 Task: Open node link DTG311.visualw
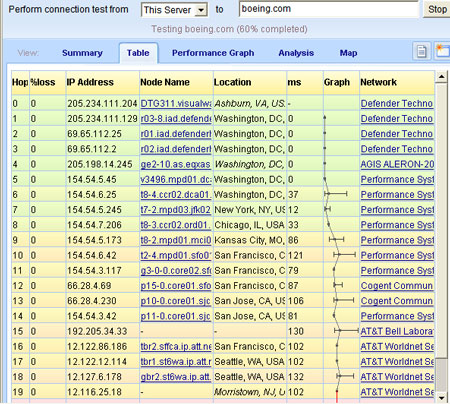176,104
